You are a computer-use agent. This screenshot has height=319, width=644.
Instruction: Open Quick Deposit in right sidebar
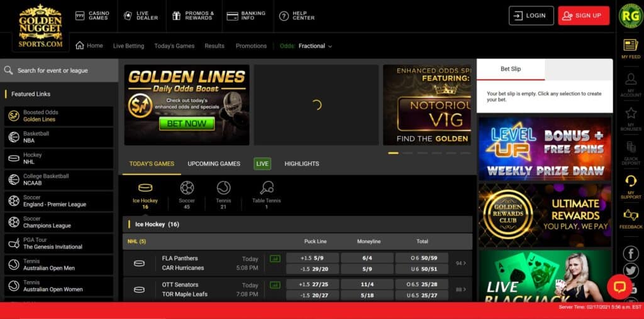pyautogui.click(x=630, y=153)
